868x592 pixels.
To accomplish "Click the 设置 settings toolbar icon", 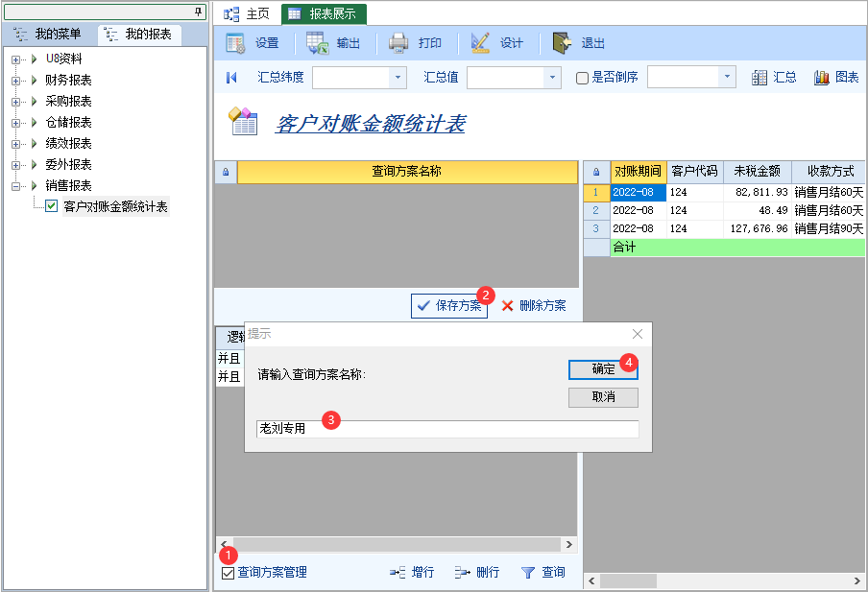I will (235, 43).
